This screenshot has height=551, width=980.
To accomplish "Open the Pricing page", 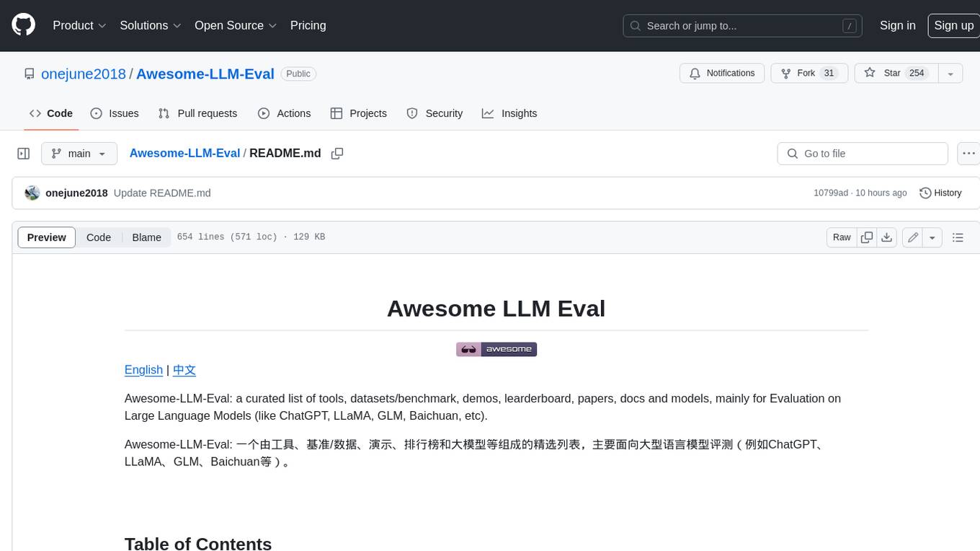I will (308, 25).
